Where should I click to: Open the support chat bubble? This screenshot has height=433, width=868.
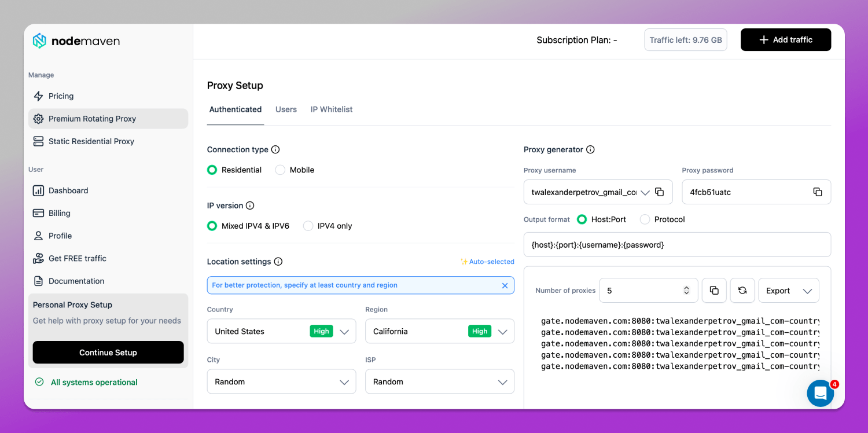click(x=821, y=393)
